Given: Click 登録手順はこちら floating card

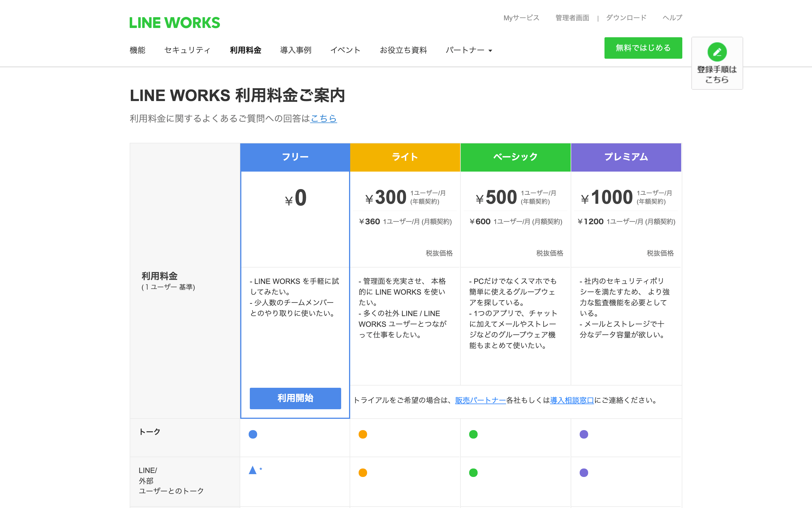Looking at the screenshot, I should 717,63.
